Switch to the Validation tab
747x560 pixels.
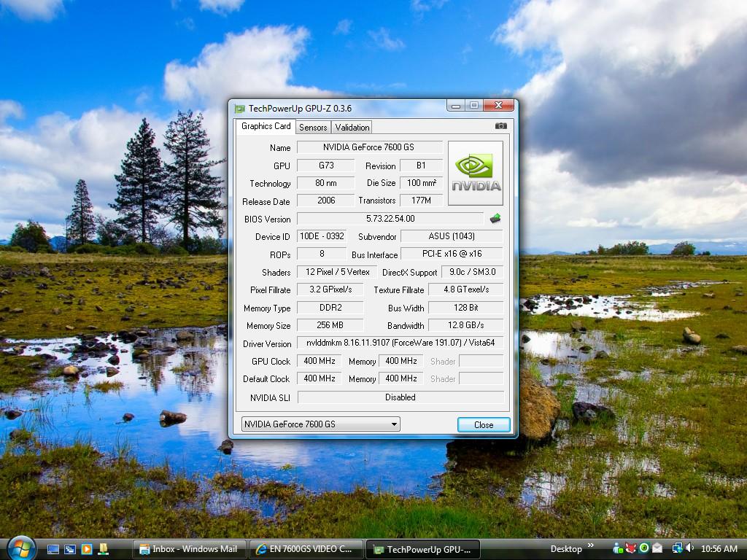tap(352, 127)
